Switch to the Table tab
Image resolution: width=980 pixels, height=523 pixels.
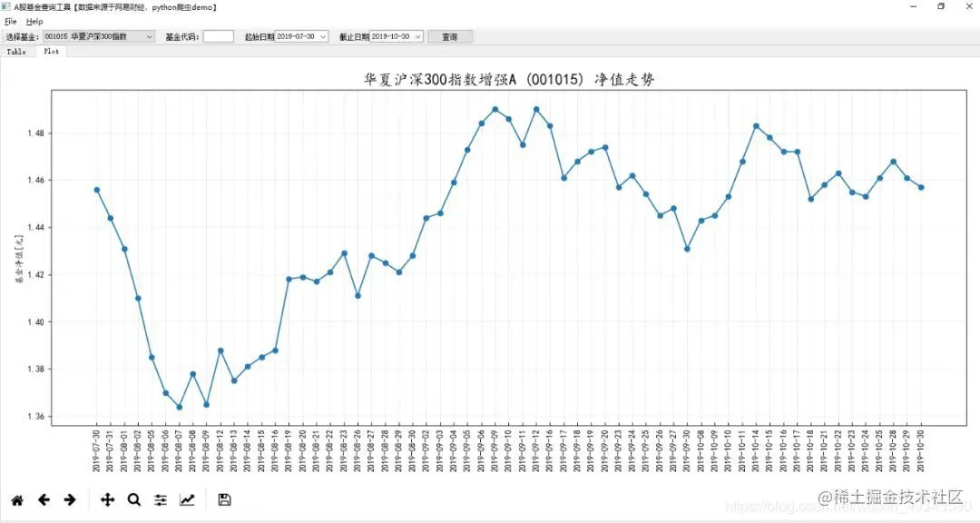coord(16,51)
